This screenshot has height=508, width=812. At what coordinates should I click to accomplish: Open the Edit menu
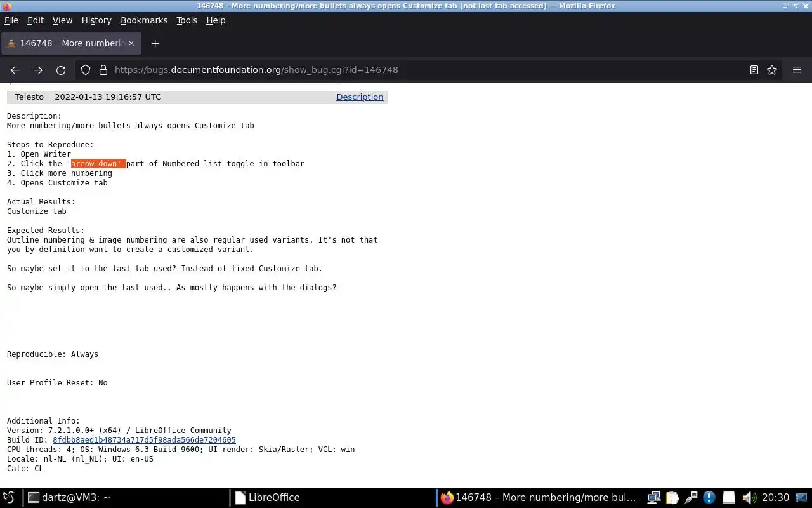point(36,20)
